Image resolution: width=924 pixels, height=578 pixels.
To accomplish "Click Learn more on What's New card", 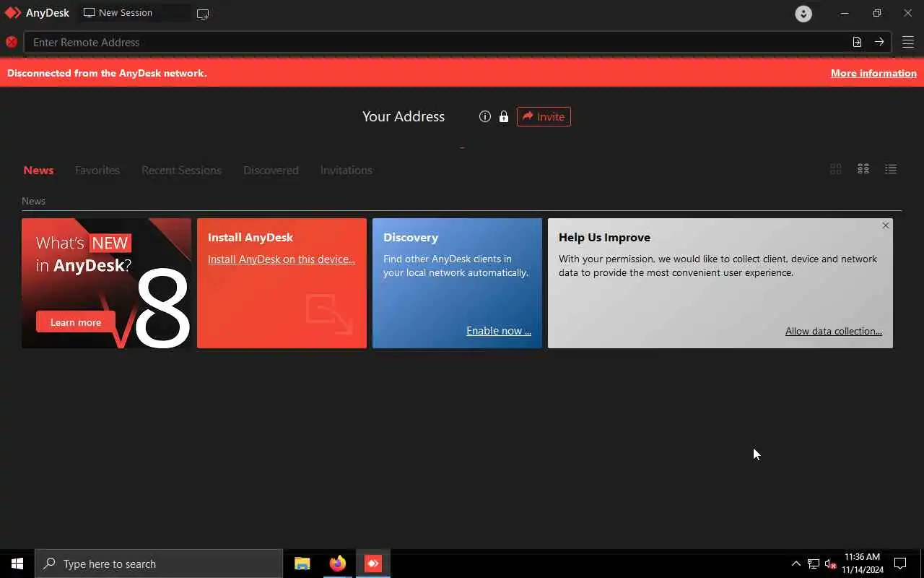I will [76, 322].
